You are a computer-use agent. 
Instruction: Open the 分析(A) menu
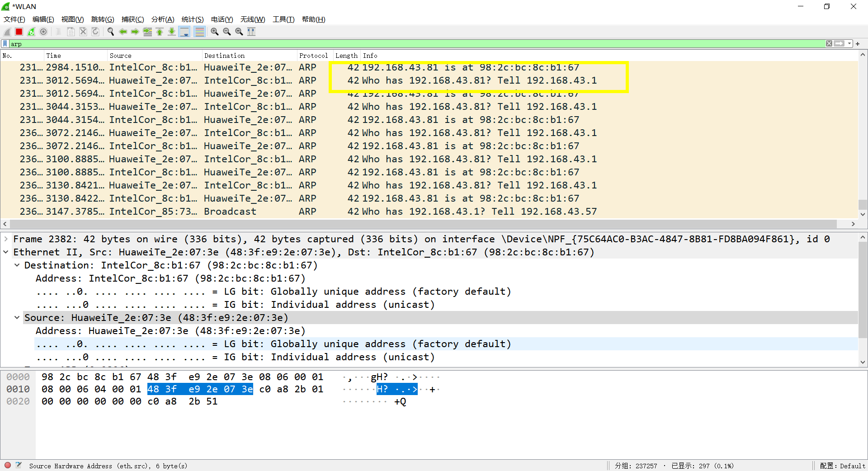(163, 19)
